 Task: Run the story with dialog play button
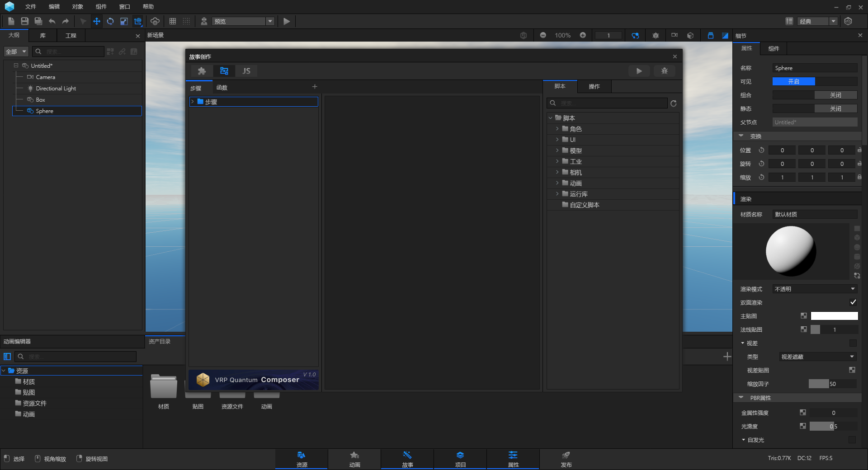point(639,71)
